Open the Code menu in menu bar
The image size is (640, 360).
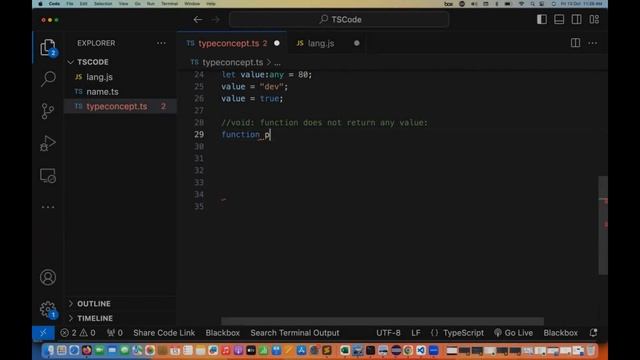(x=54, y=4)
